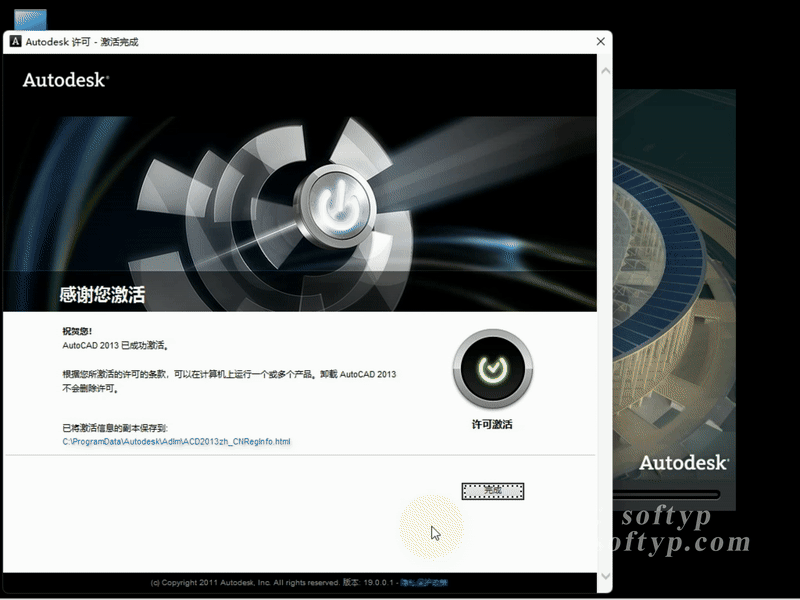Click the power button graphic in banner
Viewport: 800px width, 600px height.
tap(335, 206)
